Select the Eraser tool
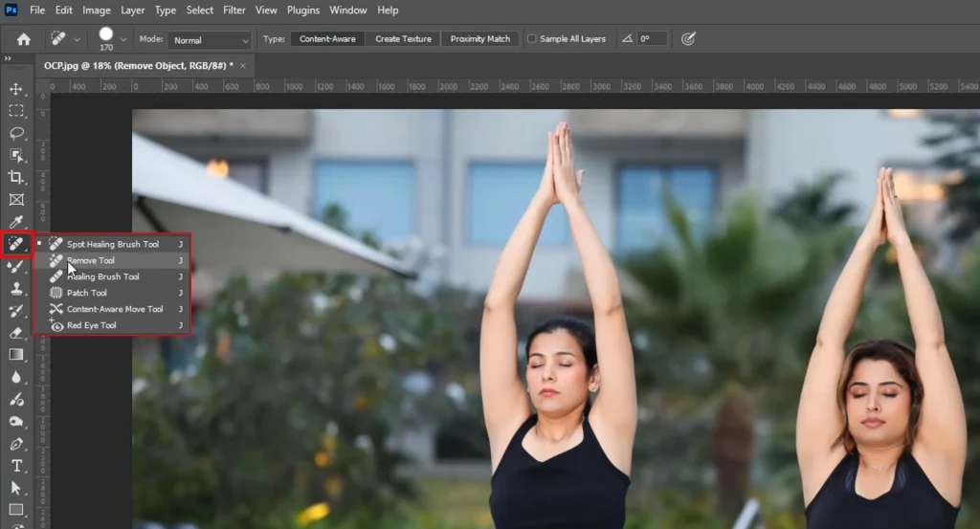The width and height of the screenshot is (980, 529). click(x=16, y=333)
